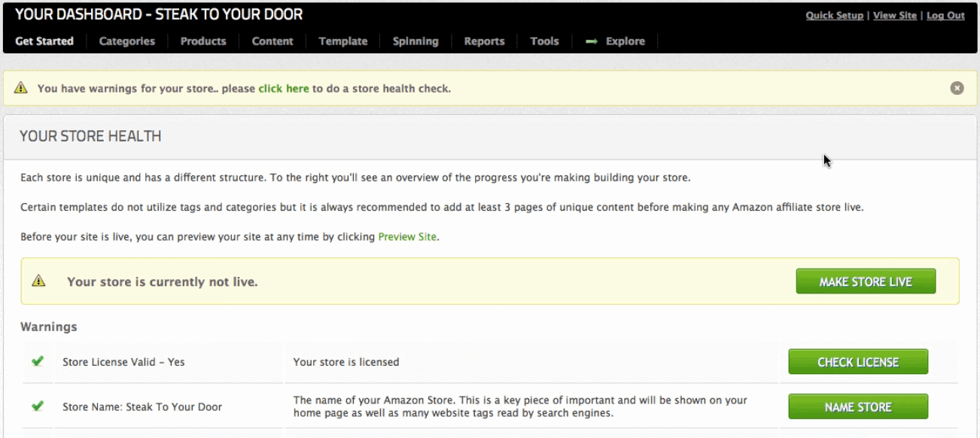
Task: Click the green arrow icon beside Explore
Action: click(592, 41)
